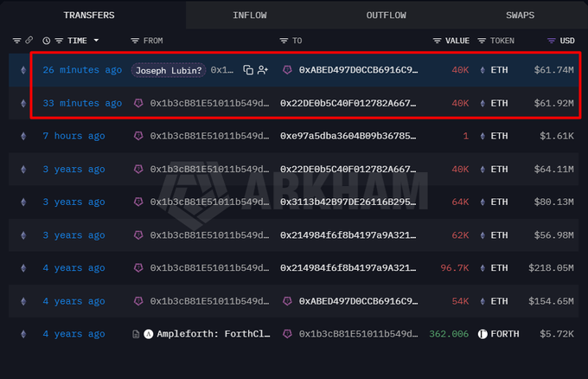Select the 96.7K ETH value
588x379 pixels.
(455, 268)
